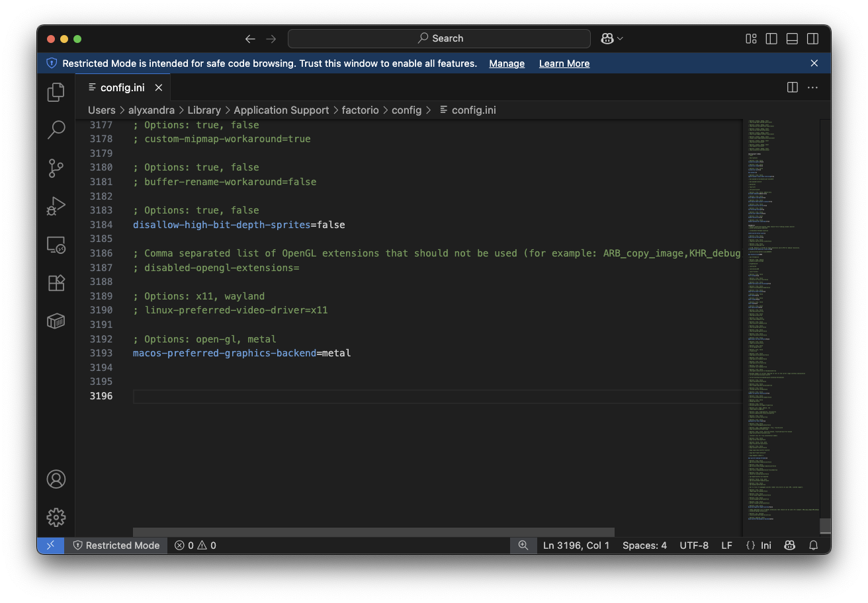Image resolution: width=868 pixels, height=603 pixels.
Task: Open Copilot status in the status bar
Action: 789,545
